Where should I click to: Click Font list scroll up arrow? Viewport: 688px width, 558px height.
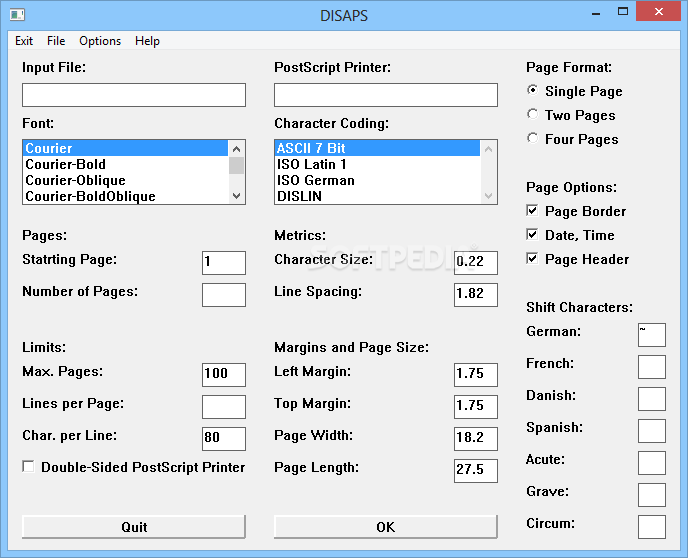click(236, 149)
